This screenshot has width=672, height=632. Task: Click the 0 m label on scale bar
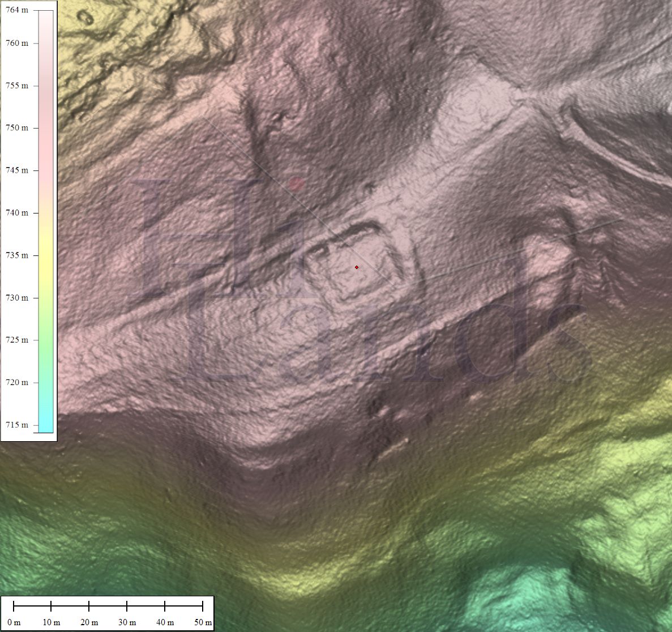click(x=14, y=622)
